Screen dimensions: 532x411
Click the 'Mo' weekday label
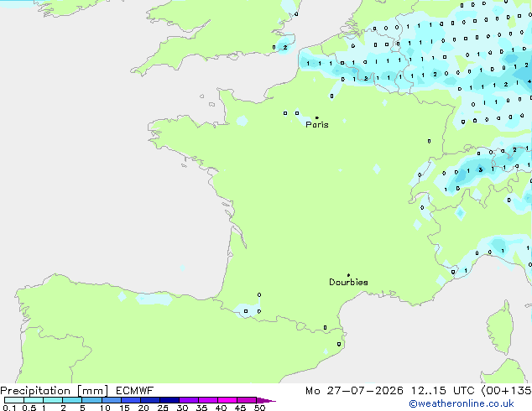(x=313, y=391)
